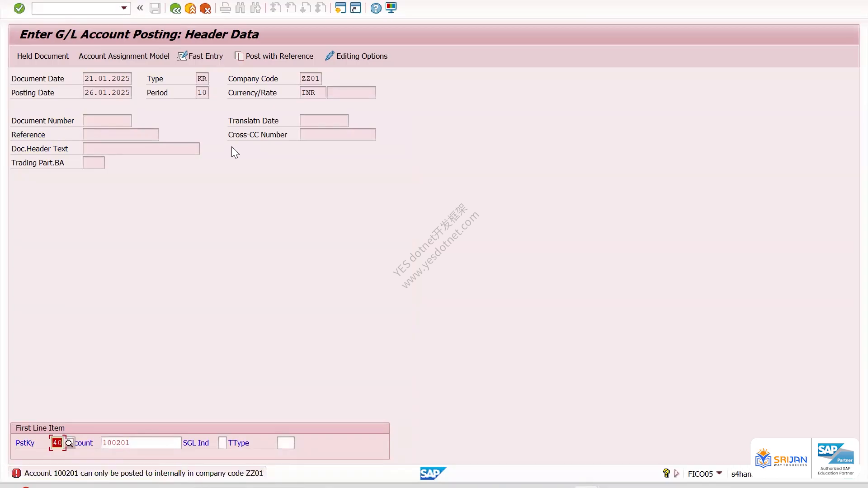The image size is (868, 488).
Task: Click the Document Number field
Action: 107,121
